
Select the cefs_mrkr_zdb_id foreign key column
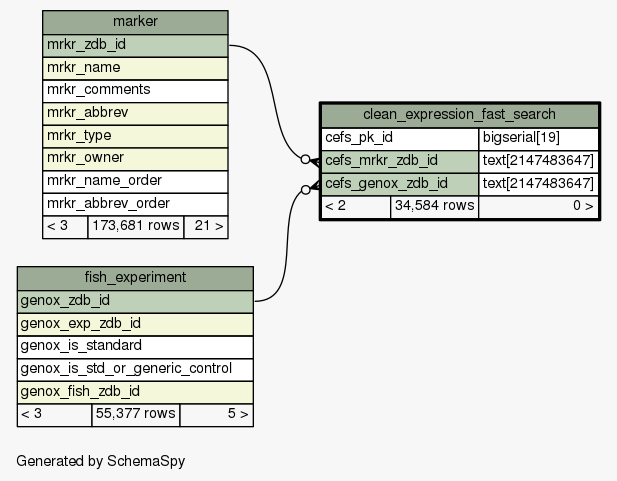(400, 160)
